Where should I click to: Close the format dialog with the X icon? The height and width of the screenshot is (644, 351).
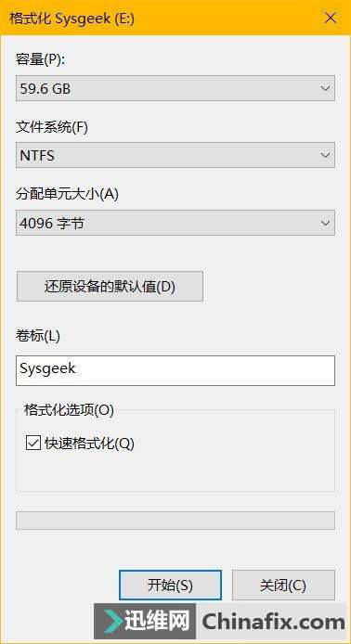tap(331, 19)
